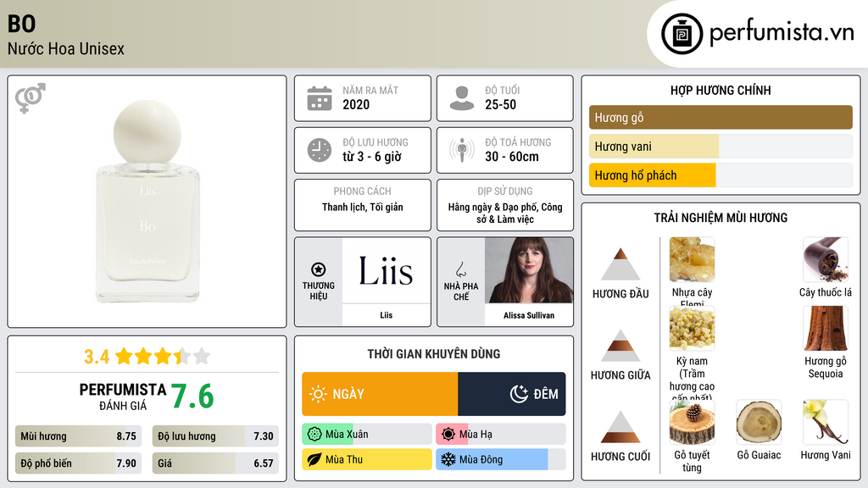Click the release year 2020
Screen dimensions: 868x488
point(356,104)
